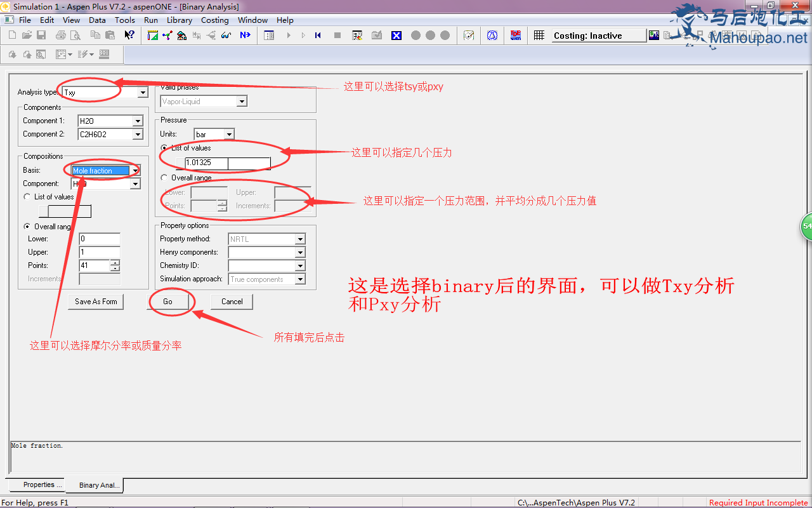
Task: Open the Chemistry ID dropdown
Action: click(300, 266)
